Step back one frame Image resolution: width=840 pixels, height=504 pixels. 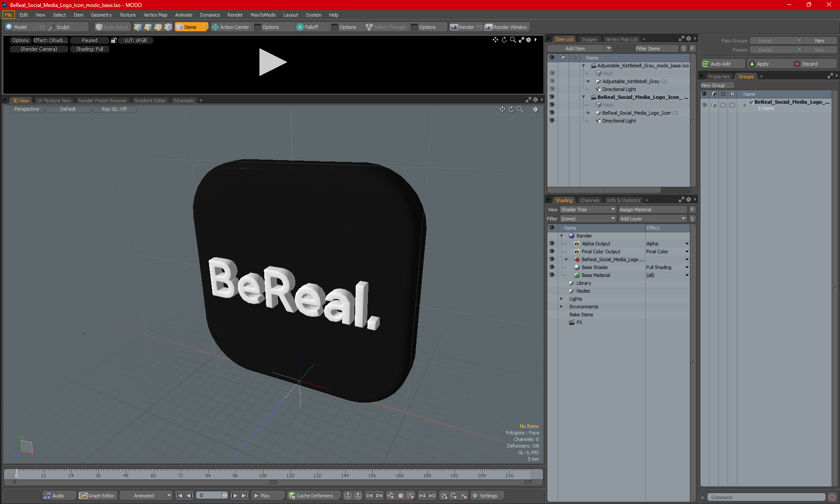coord(189,496)
